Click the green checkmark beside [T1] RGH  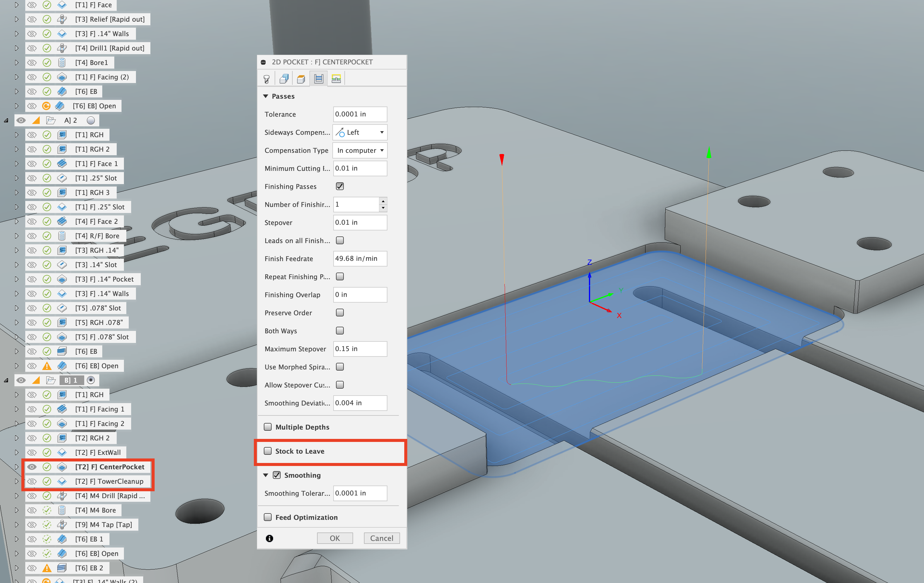tap(47, 135)
